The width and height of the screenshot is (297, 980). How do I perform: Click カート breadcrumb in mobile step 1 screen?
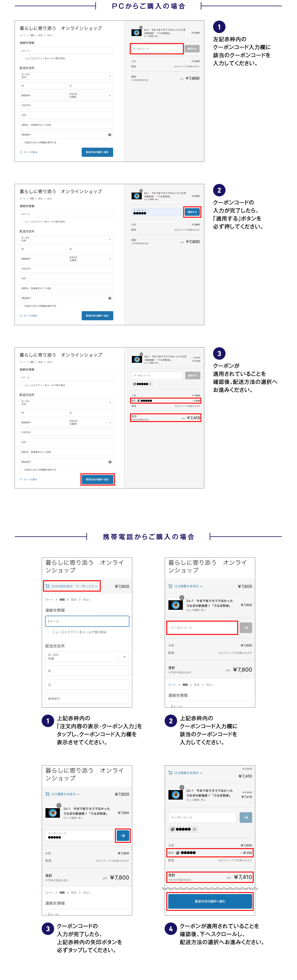[x=49, y=600]
